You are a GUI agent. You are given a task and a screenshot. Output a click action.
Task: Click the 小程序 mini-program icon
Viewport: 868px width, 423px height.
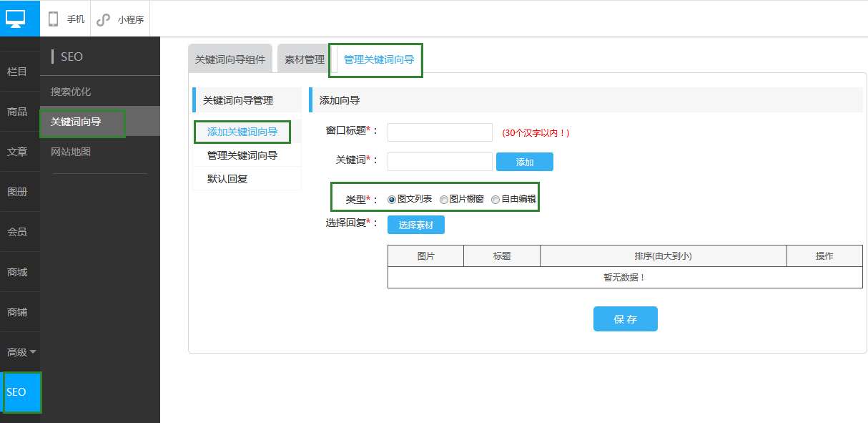(x=104, y=19)
